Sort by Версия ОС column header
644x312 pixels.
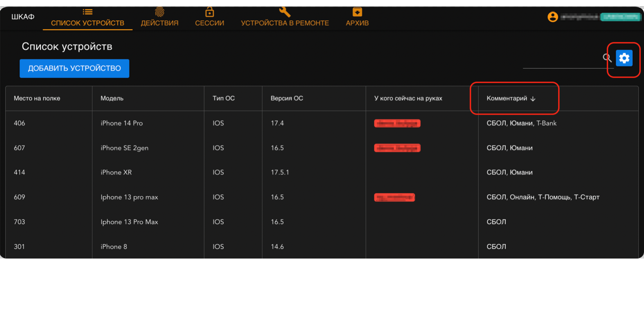click(287, 98)
